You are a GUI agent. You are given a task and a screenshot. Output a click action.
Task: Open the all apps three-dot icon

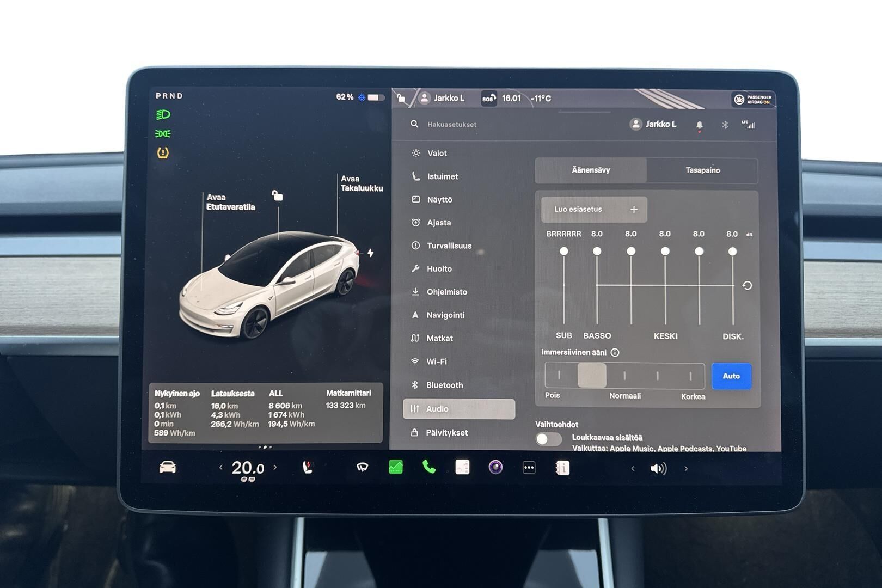529,468
